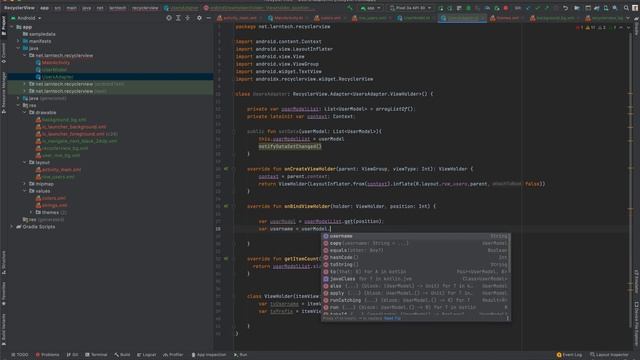The width and height of the screenshot is (640, 360).
Task: Select toString() in completion list
Action: tap(416, 264)
